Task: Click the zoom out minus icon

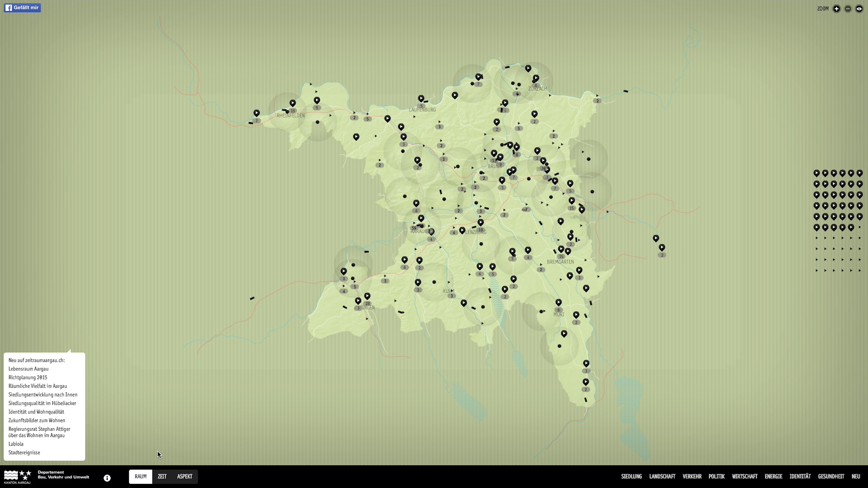Action: point(848,9)
